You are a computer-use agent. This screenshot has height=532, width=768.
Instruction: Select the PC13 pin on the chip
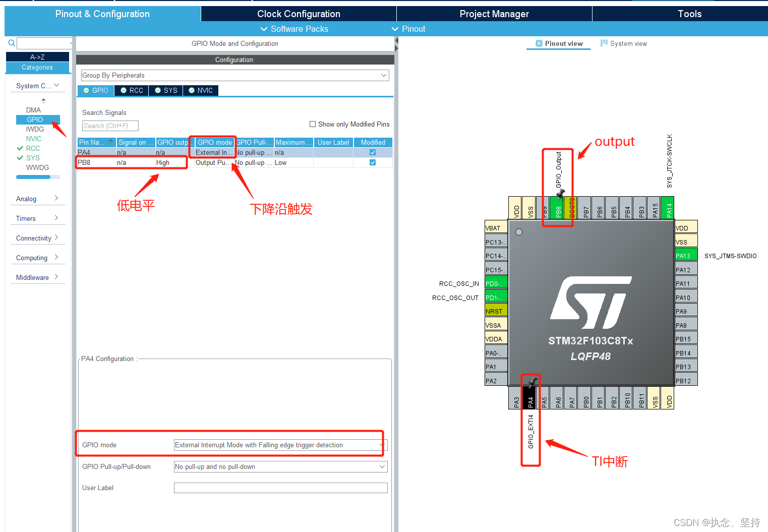pos(496,241)
